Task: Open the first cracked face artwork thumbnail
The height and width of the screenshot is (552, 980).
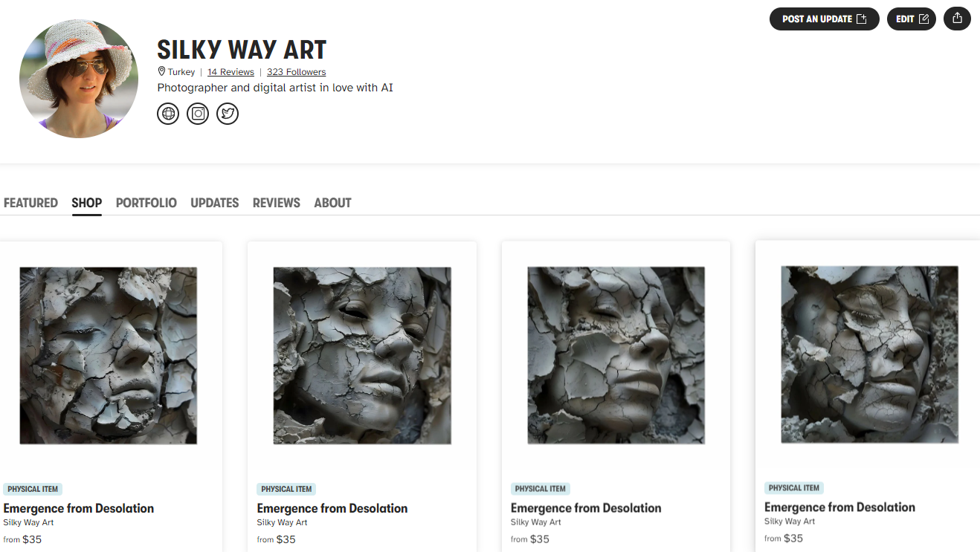Action: click(x=109, y=356)
